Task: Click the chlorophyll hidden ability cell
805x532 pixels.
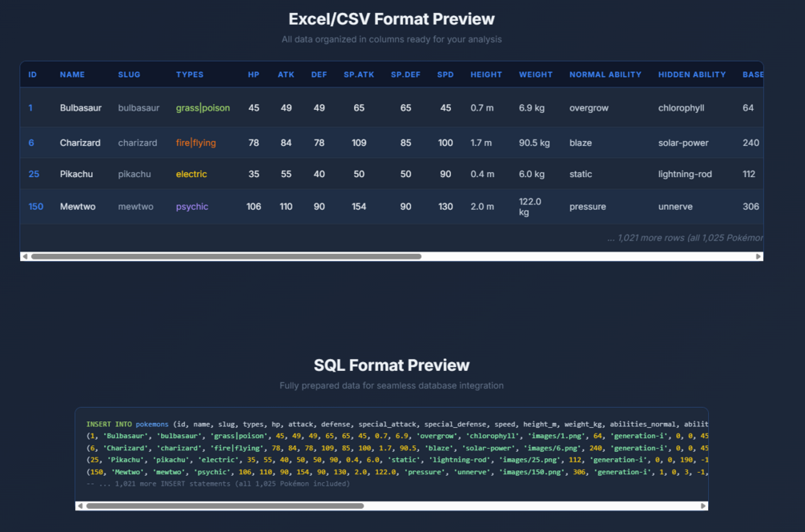Action: [x=682, y=108]
